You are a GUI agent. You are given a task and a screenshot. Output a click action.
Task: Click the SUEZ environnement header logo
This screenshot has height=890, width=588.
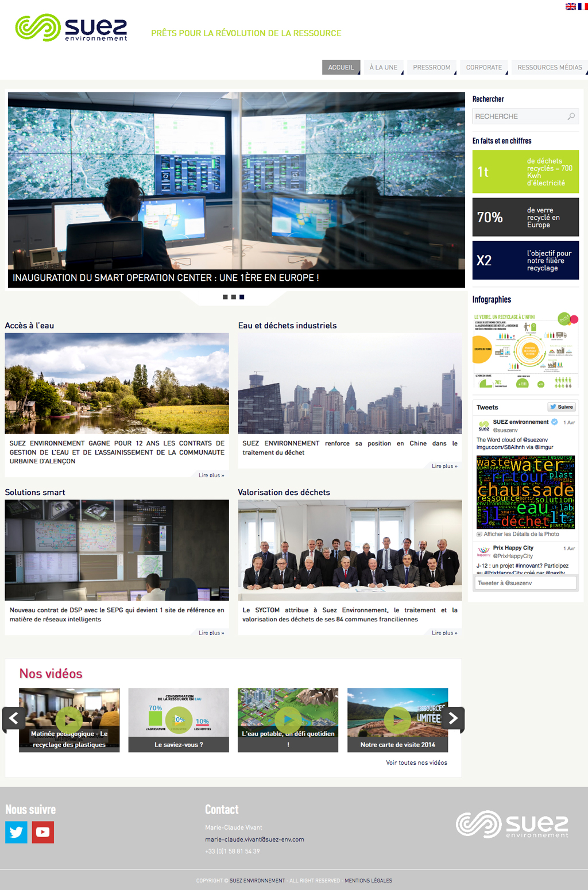tap(71, 28)
